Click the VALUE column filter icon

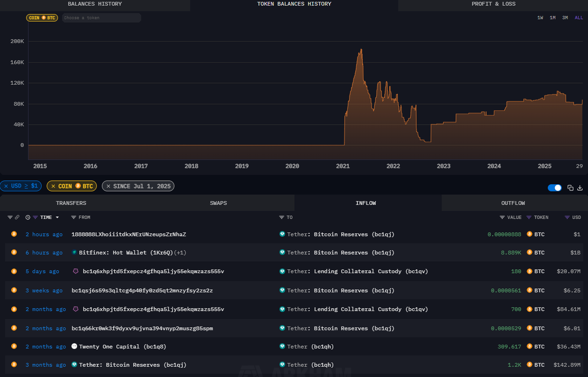point(502,217)
